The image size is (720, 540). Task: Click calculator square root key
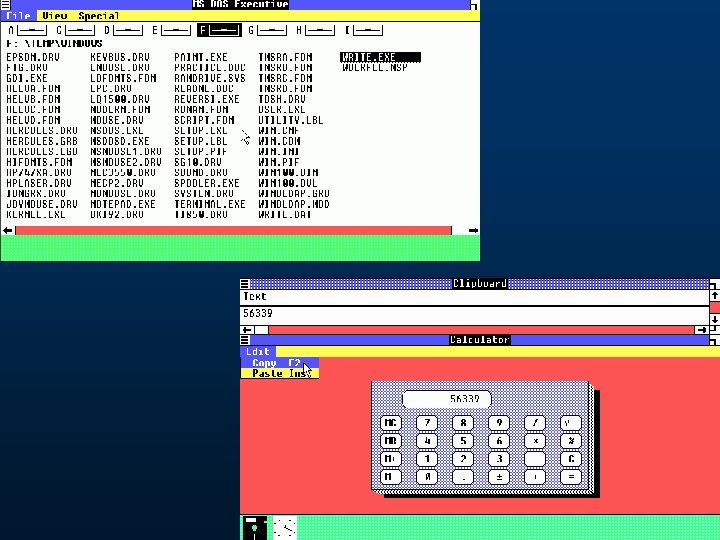point(571,423)
